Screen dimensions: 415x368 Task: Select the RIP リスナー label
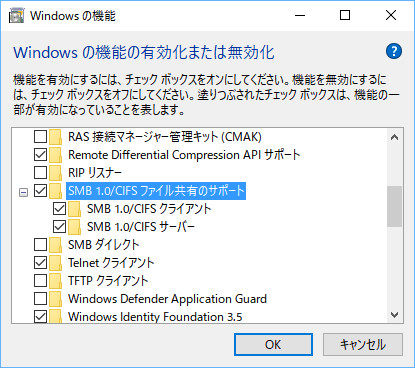coord(95,173)
